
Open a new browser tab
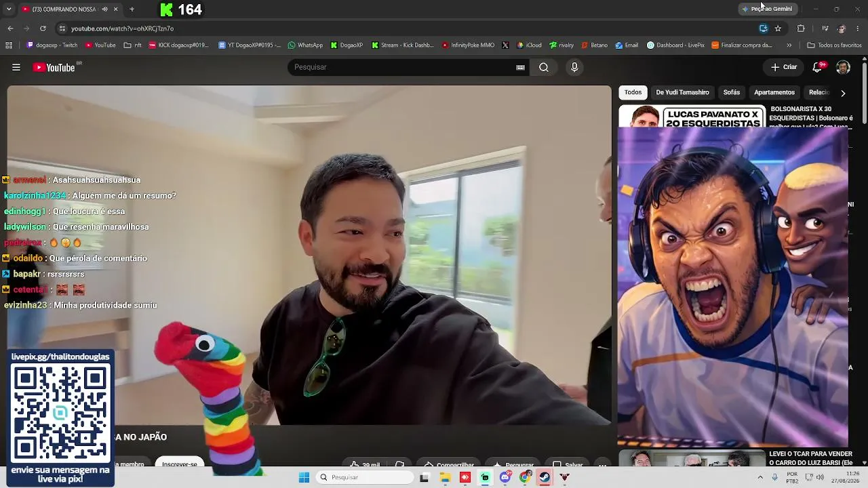[132, 9]
